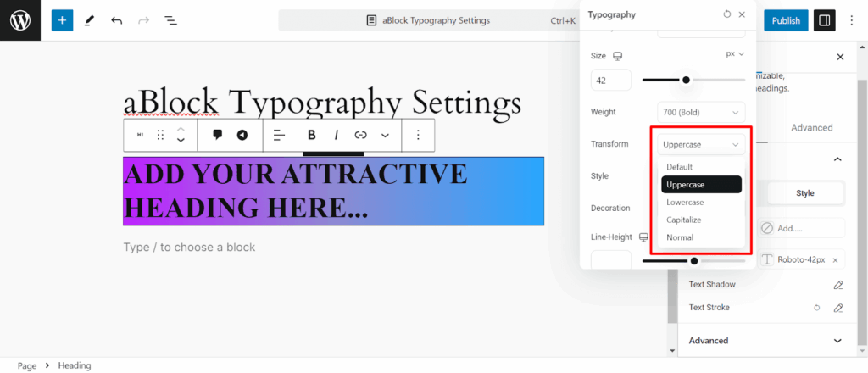Expand the Advanced panel section
Image resolution: width=868 pixels, height=373 pixels.
(766, 340)
